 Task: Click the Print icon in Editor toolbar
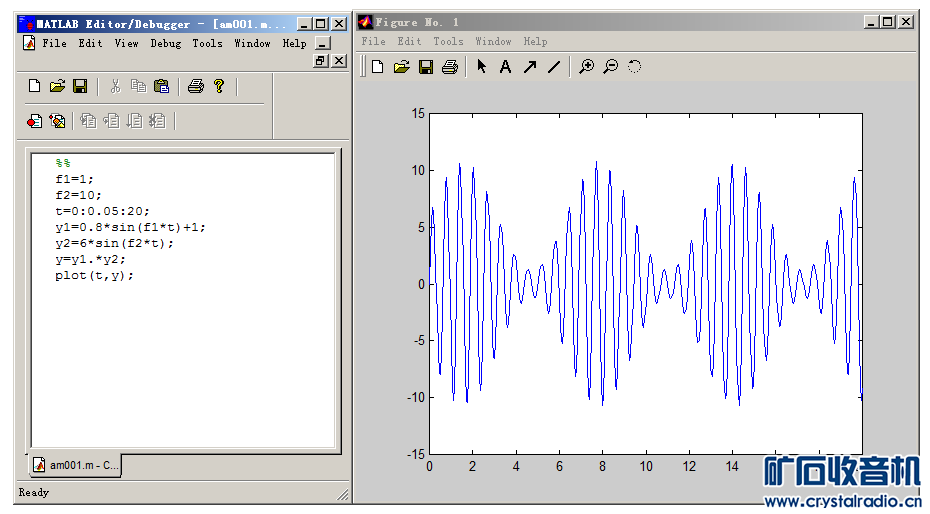(x=196, y=87)
